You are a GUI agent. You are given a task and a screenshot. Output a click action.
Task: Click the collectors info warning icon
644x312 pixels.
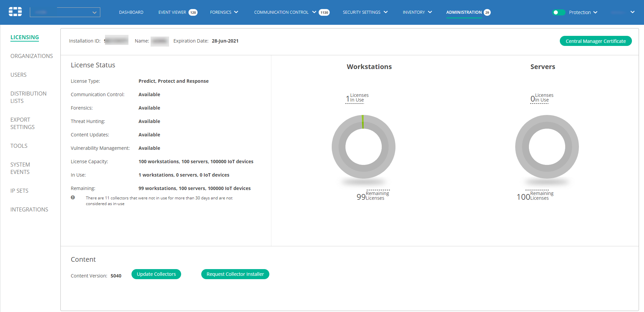73,197
